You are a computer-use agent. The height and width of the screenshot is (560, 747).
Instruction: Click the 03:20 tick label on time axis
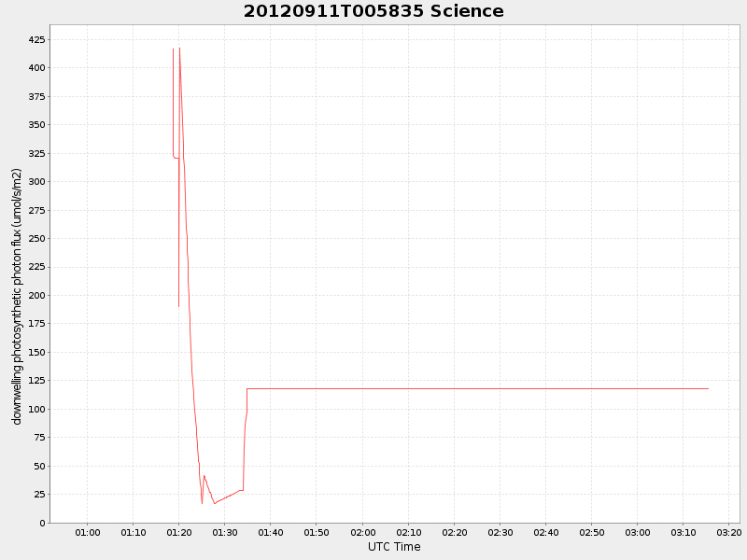[x=729, y=532]
